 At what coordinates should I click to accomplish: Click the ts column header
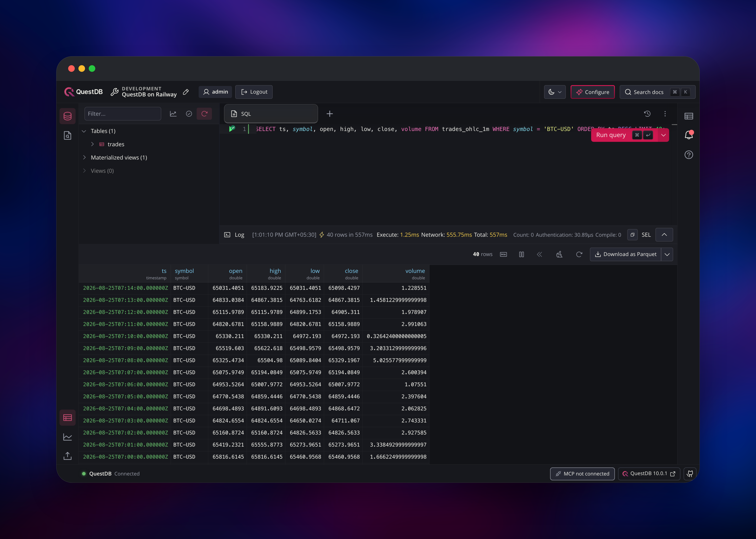click(x=125, y=274)
